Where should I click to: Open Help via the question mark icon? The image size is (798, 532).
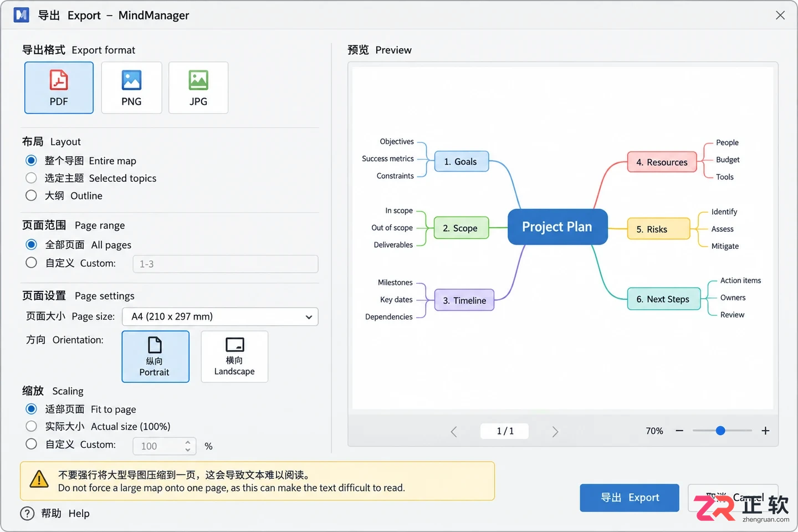click(x=27, y=514)
